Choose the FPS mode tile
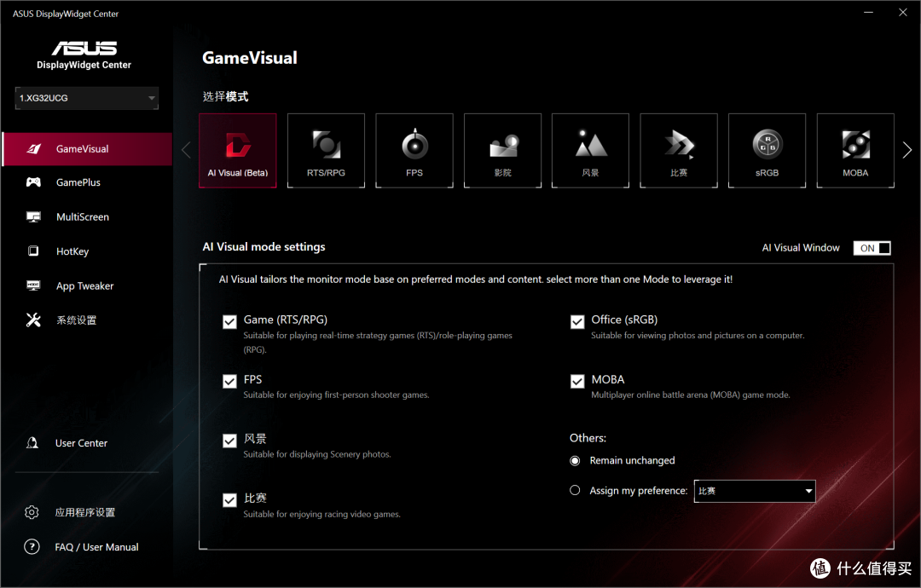Image resolution: width=921 pixels, height=588 pixels. click(x=414, y=151)
